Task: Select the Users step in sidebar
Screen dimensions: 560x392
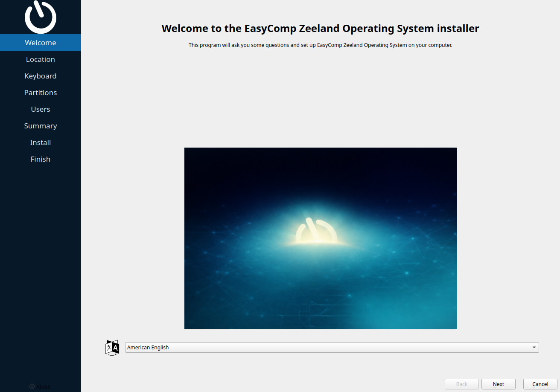Action: click(x=41, y=109)
